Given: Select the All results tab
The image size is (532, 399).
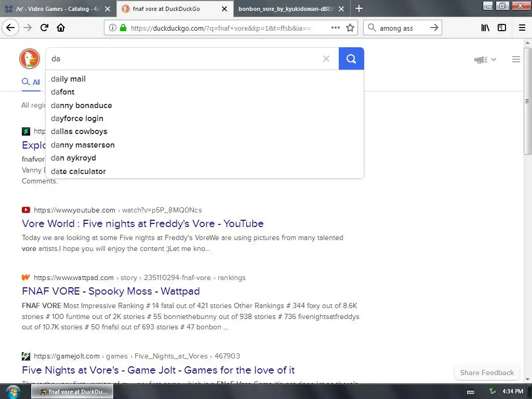Looking at the screenshot, I should point(31,82).
